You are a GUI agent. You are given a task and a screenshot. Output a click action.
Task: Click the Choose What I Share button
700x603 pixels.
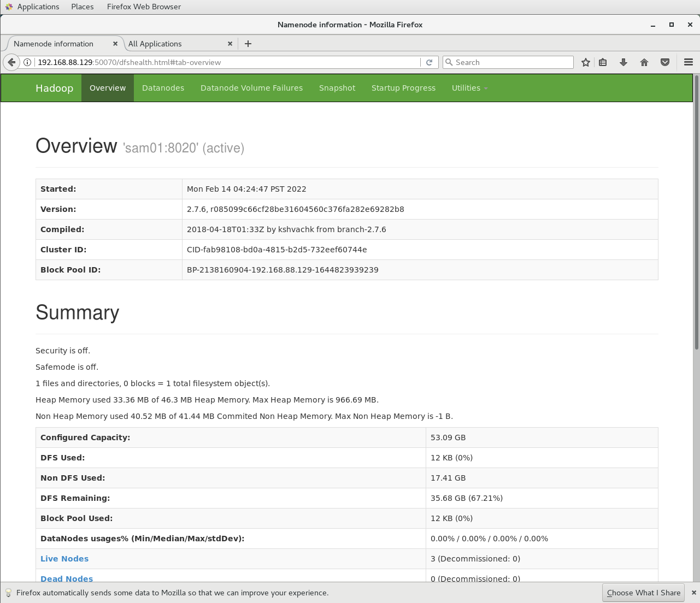(x=643, y=593)
